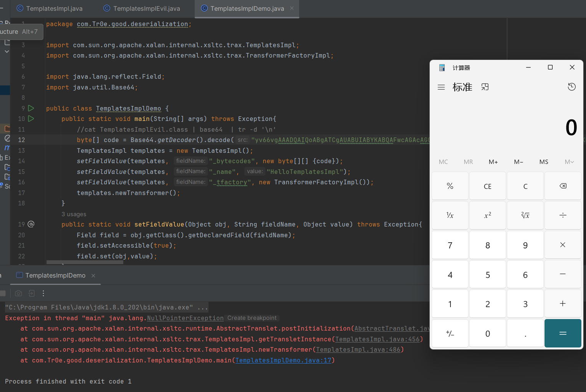This screenshot has width=586, height=392.
Task: Click run icon beside TemplatesImplDemo class declaration
Action: click(31, 108)
